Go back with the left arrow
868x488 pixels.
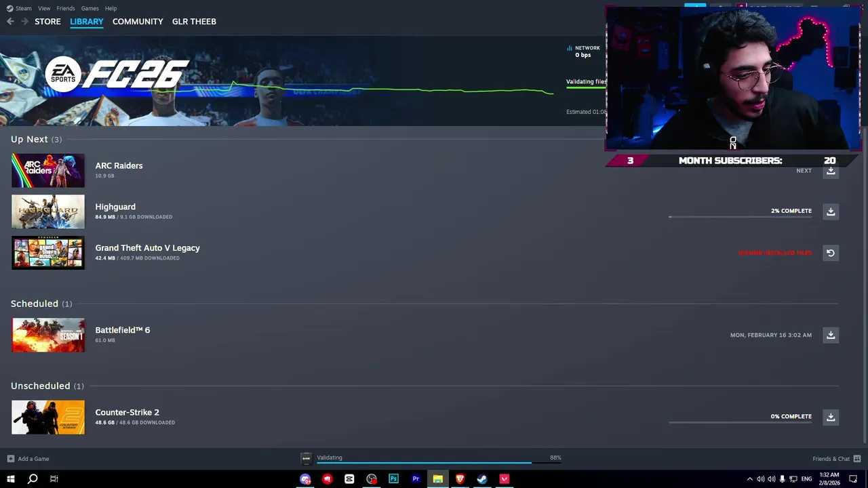coord(10,22)
